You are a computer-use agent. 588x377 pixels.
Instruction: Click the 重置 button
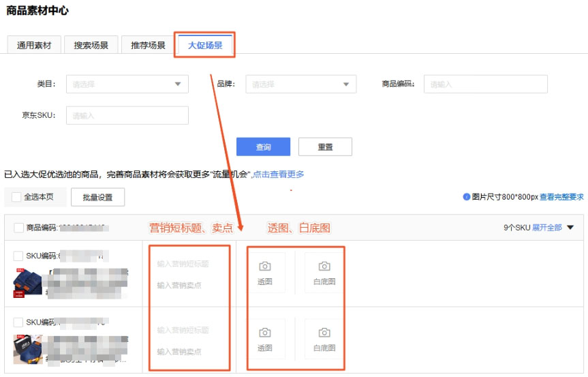point(325,147)
